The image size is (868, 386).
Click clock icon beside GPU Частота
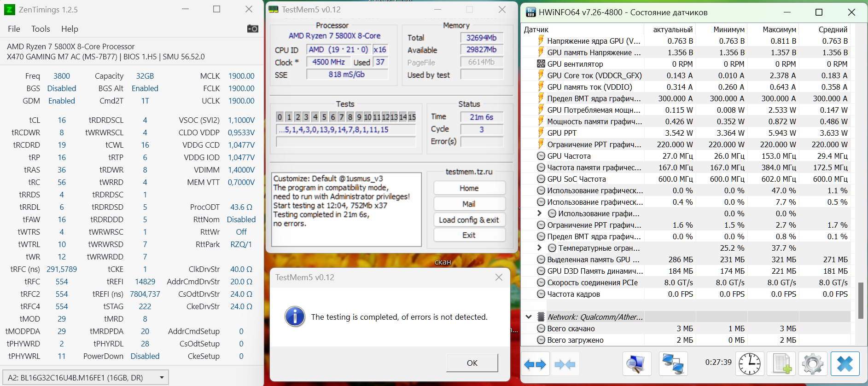541,156
